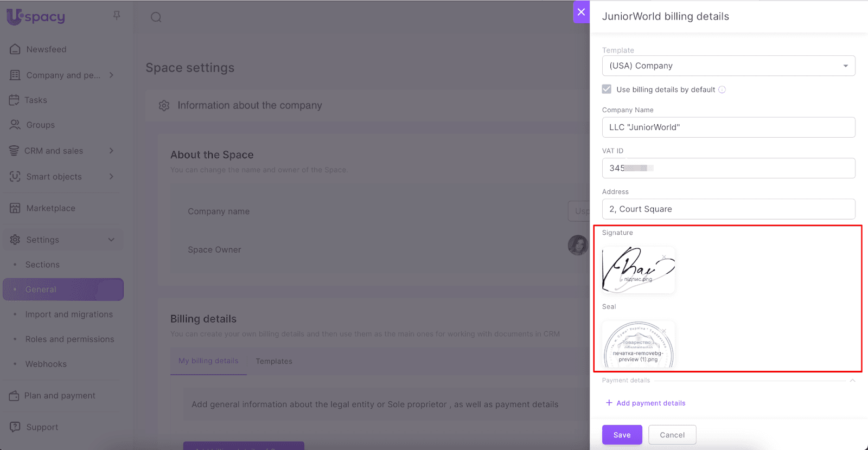The height and width of the screenshot is (450, 868).
Task: Go to Tasks in sidebar
Action: click(35, 100)
